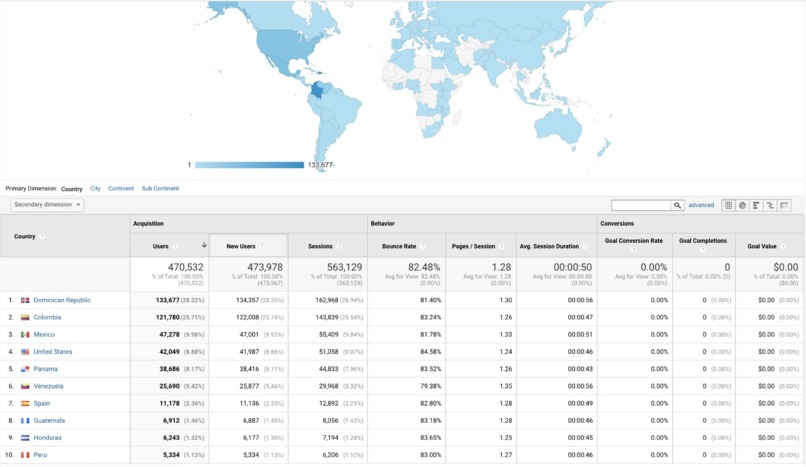
Task: Switch to the Pivot table view icon
Action: point(784,205)
